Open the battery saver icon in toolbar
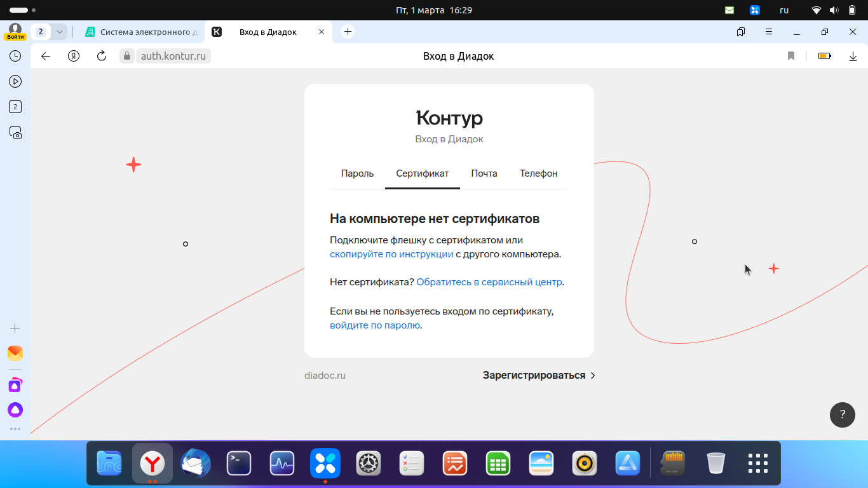The width and height of the screenshot is (868, 488). pos(825,56)
